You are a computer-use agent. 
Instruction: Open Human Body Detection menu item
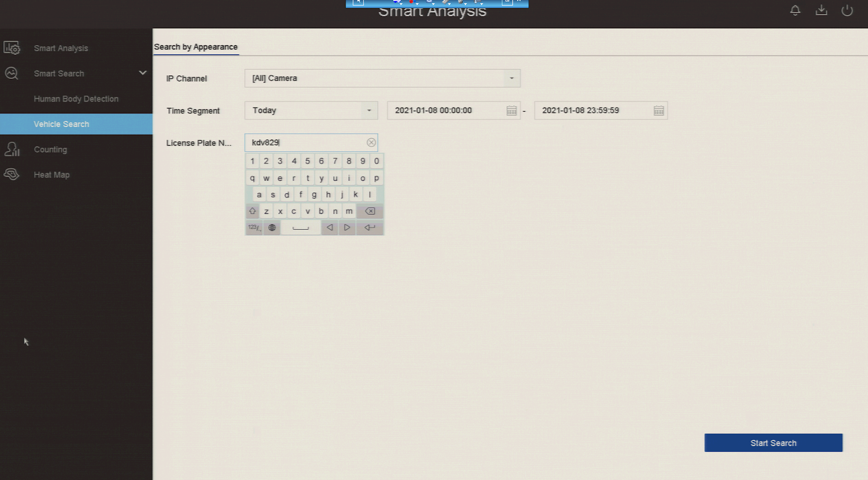coord(76,99)
